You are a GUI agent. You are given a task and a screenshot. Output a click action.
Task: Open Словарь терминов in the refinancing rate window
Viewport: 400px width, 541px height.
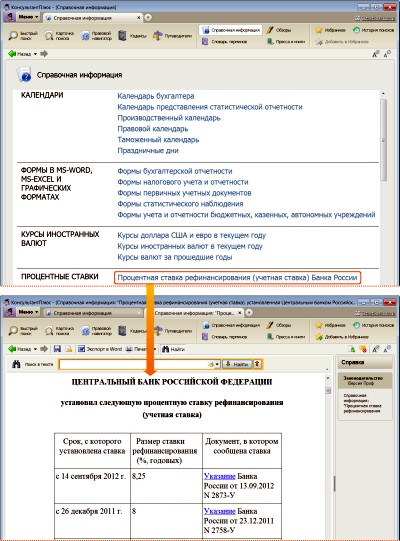(225, 337)
